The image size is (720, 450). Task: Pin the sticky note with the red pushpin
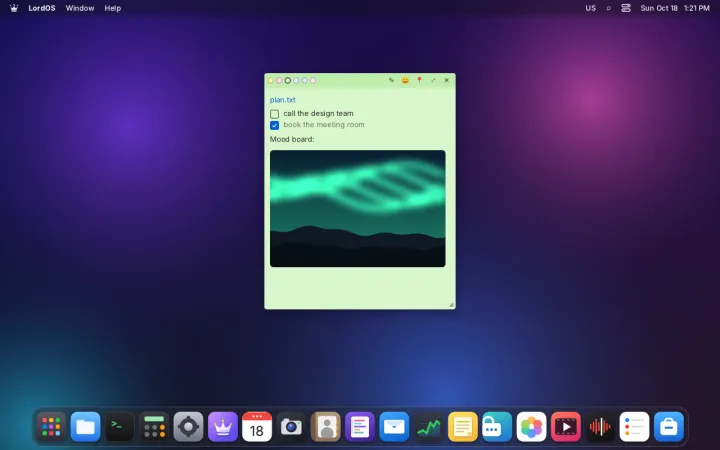419,80
